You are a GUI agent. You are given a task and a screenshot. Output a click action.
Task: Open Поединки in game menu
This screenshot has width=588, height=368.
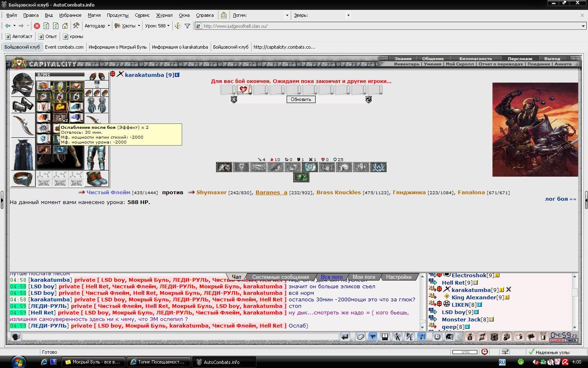[x=538, y=64]
